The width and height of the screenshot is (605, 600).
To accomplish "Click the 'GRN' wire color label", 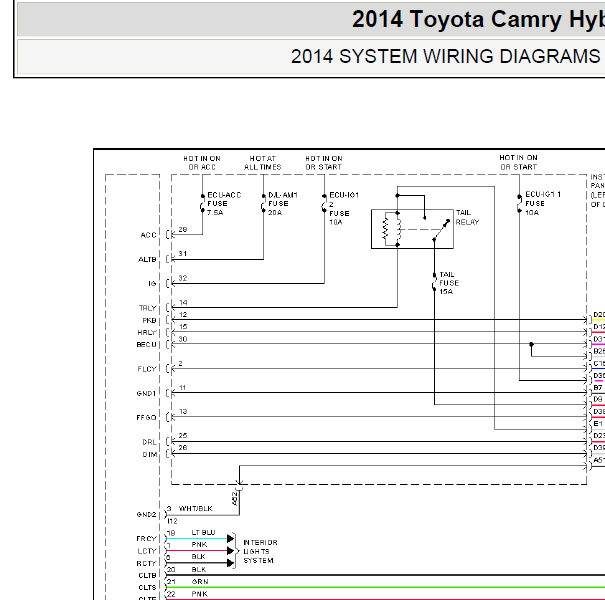I will click(200, 581).
